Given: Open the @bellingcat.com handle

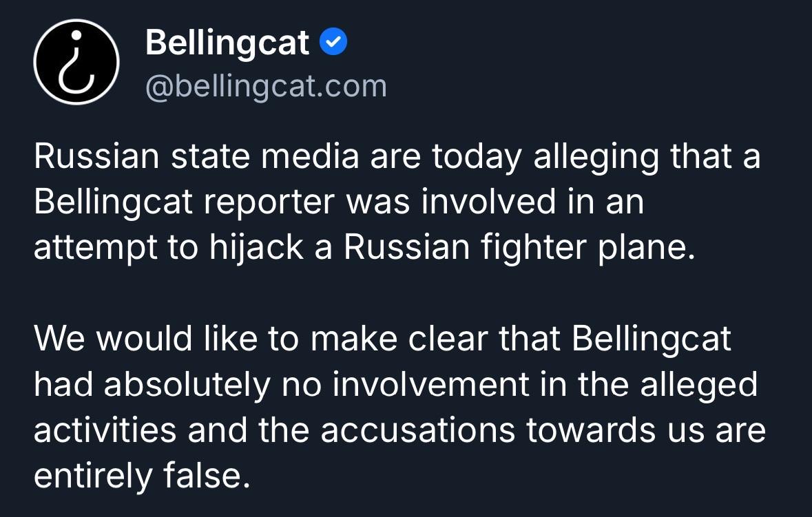Looking at the screenshot, I should 266,87.
